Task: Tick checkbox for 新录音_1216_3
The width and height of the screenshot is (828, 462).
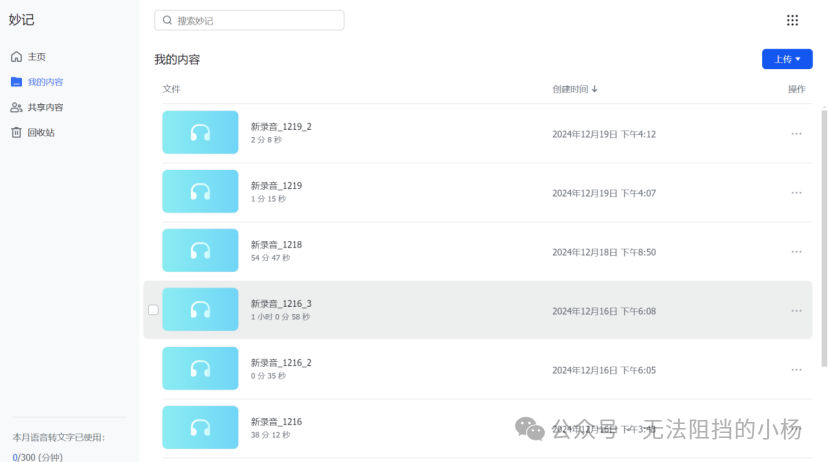Action: [153, 309]
